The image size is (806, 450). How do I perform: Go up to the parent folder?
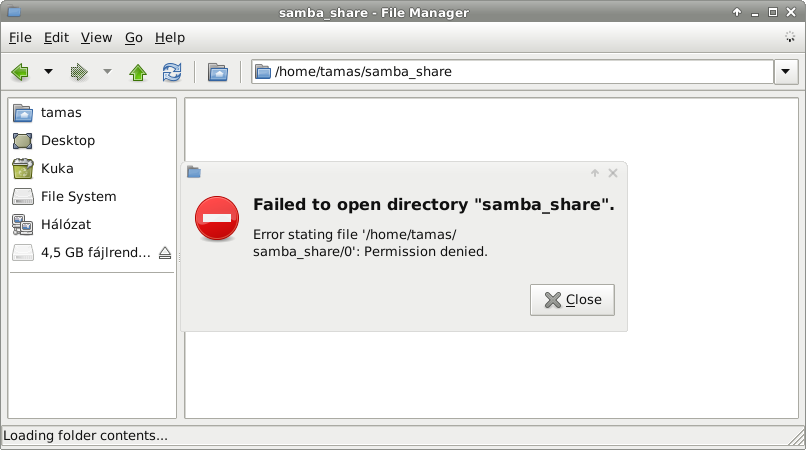pos(138,72)
